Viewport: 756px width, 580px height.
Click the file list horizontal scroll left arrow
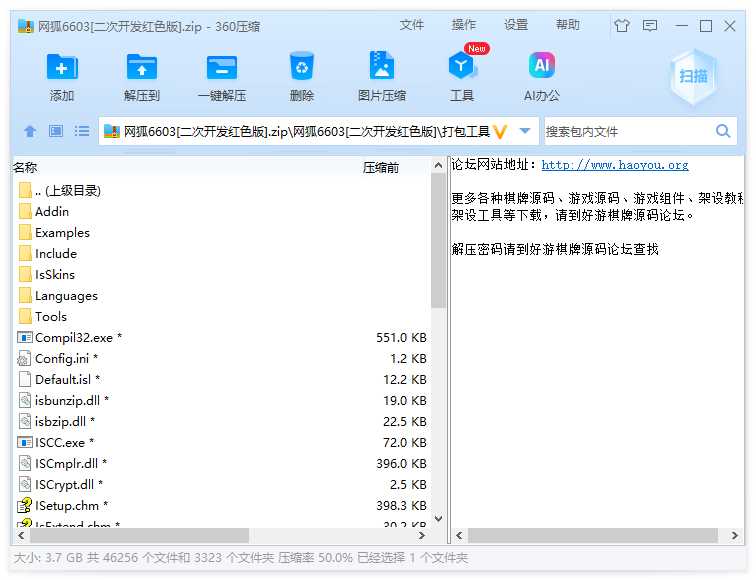pyautogui.click(x=21, y=535)
